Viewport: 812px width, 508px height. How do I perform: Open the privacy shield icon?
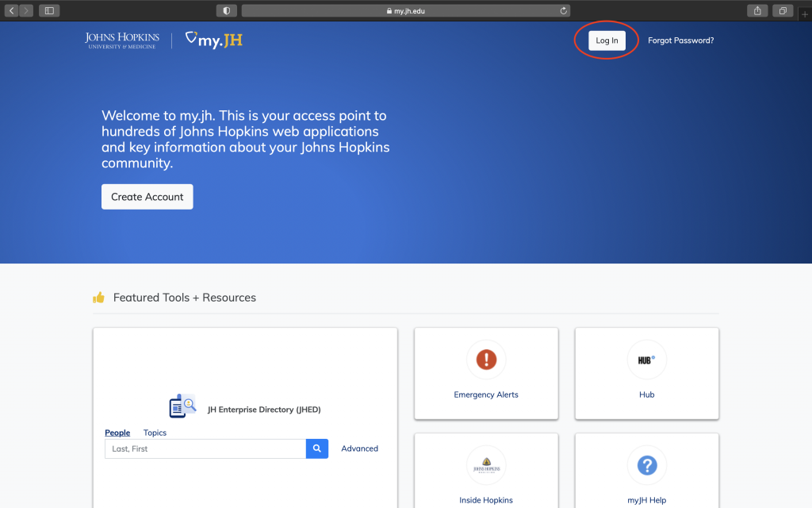226,10
